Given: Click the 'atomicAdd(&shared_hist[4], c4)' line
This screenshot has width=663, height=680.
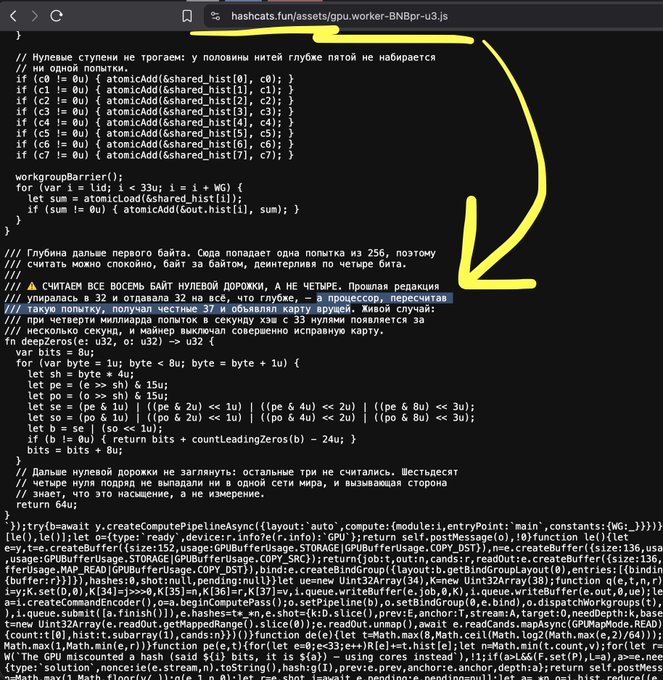Looking at the screenshot, I should 155,122.
